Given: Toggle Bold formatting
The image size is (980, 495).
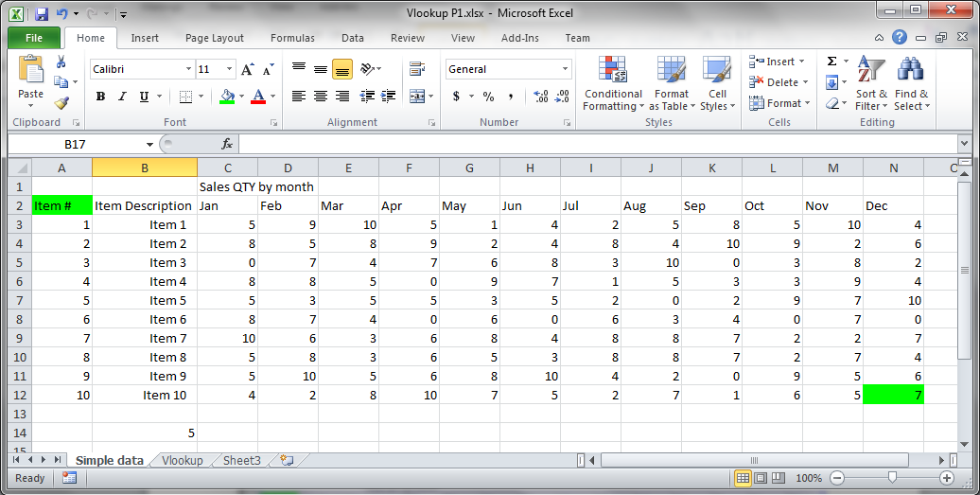Looking at the screenshot, I should click(100, 97).
